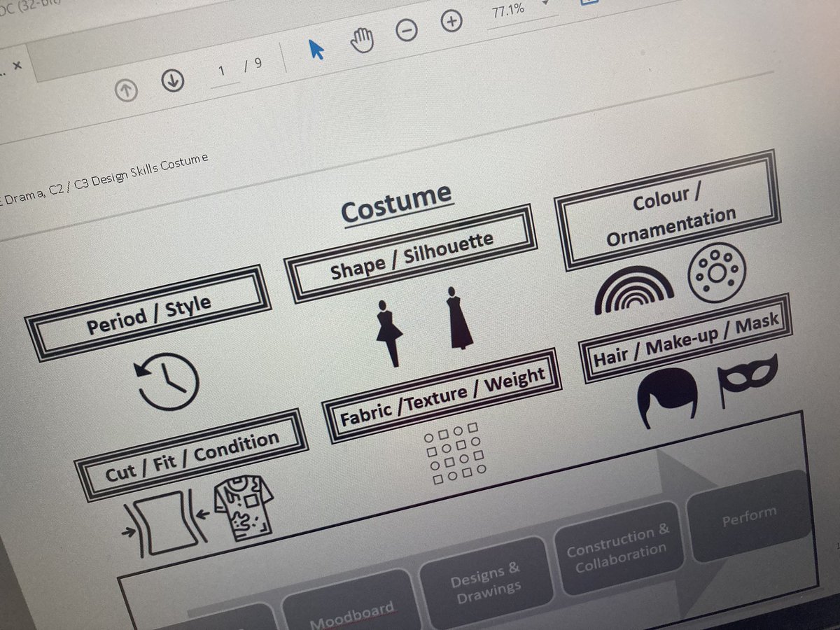Select the Shape / Silhouette box
Image resolution: width=840 pixels, height=630 pixels.
tap(410, 253)
